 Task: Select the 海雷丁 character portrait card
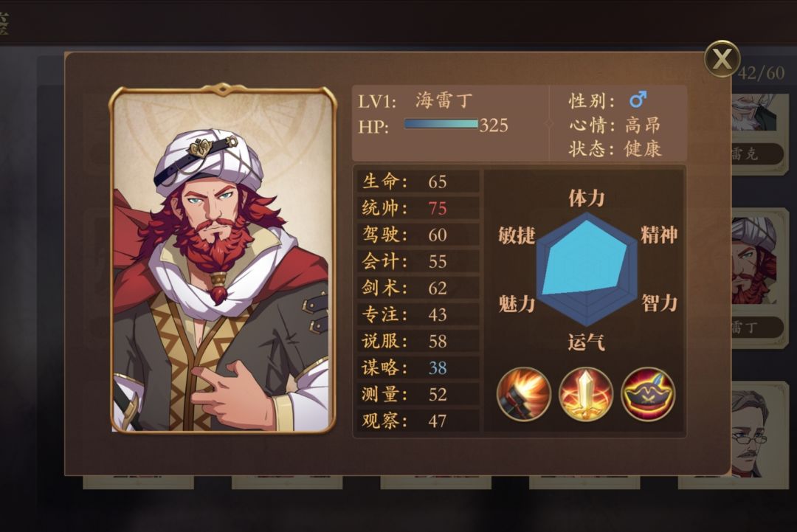pos(223,258)
